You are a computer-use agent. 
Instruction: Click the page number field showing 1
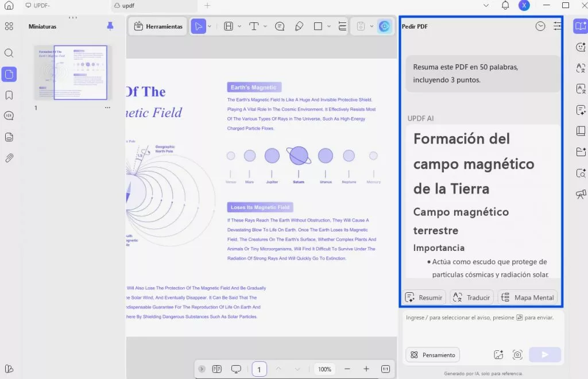[x=259, y=369]
